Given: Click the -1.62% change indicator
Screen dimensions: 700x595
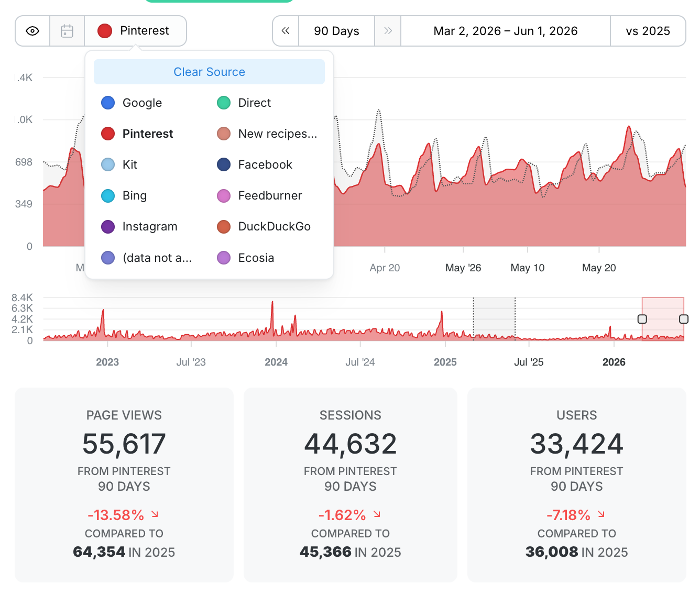Looking at the screenshot, I should click(349, 515).
